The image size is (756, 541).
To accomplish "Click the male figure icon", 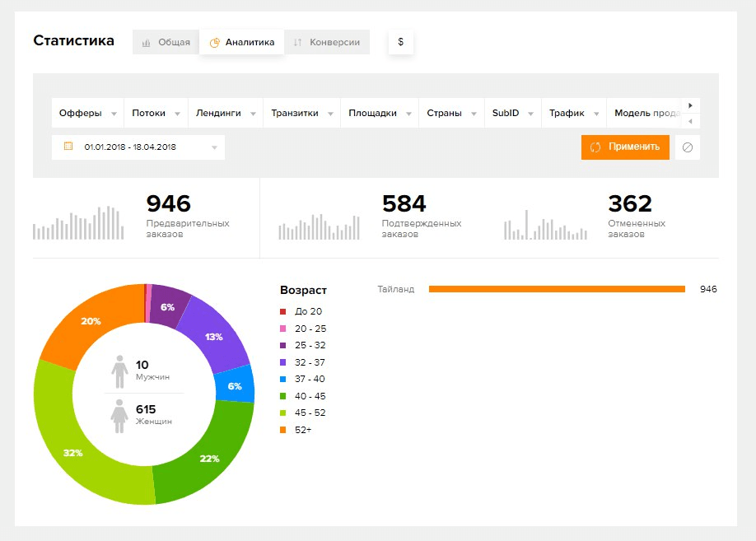I will click(119, 371).
